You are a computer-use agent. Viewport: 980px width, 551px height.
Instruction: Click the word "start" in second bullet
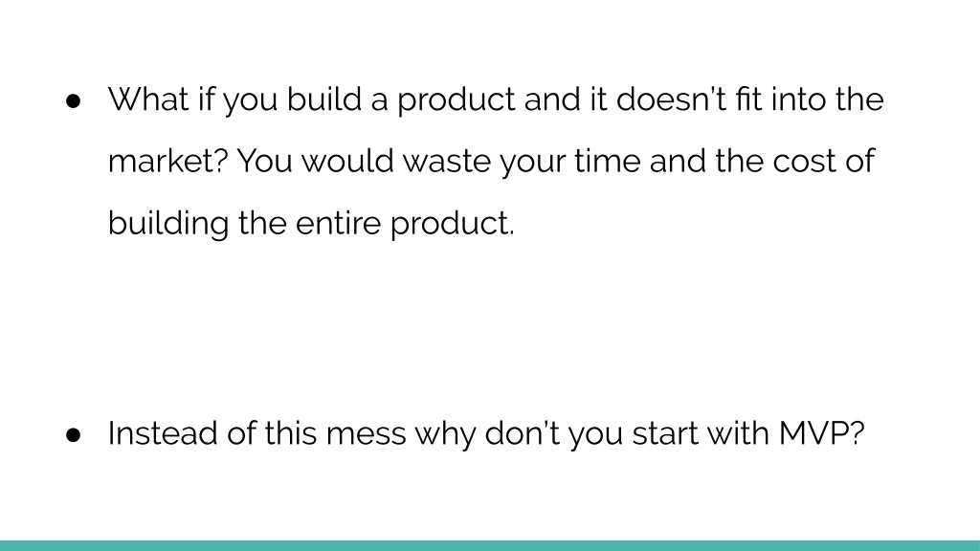point(665,434)
